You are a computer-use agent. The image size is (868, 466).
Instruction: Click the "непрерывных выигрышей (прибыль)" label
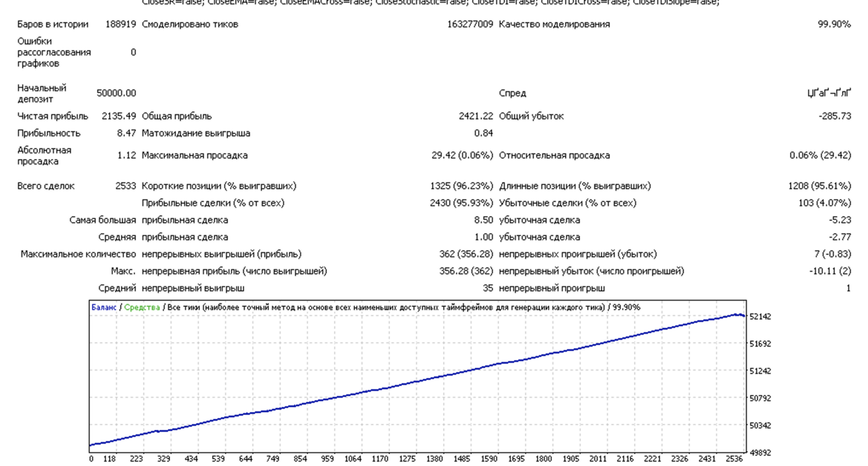coord(222,254)
